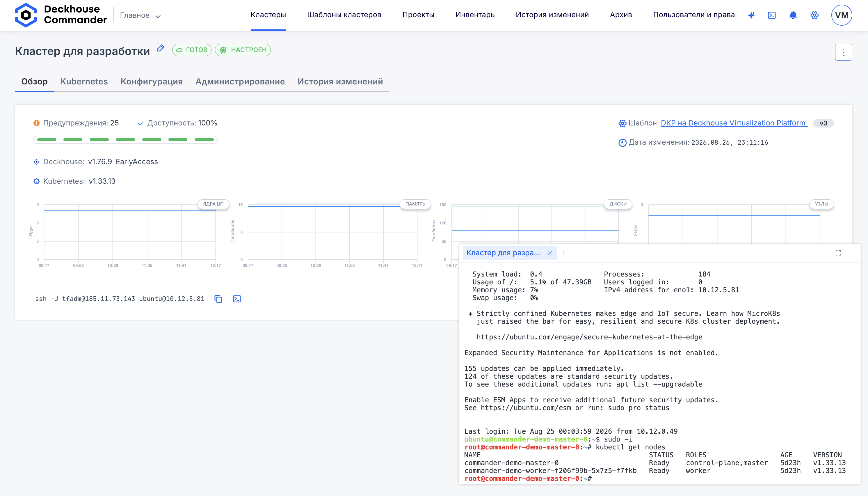Add a new terminal tab with plus
Screen dimensions: 868x496
coord(563,253)
